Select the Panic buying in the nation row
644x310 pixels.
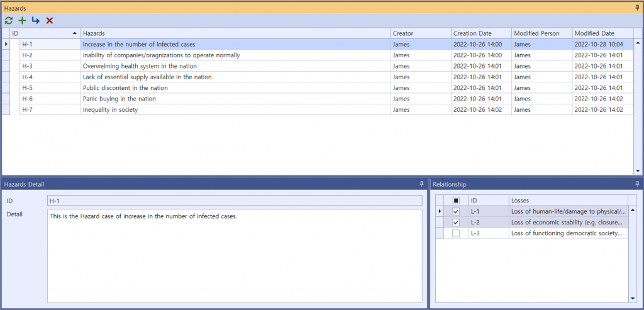point(119,99)
